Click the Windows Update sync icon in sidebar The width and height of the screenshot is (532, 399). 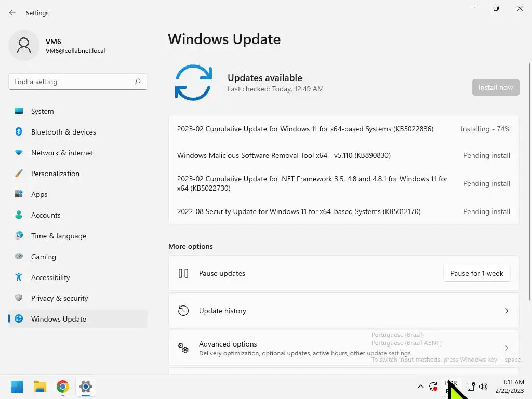19,318
